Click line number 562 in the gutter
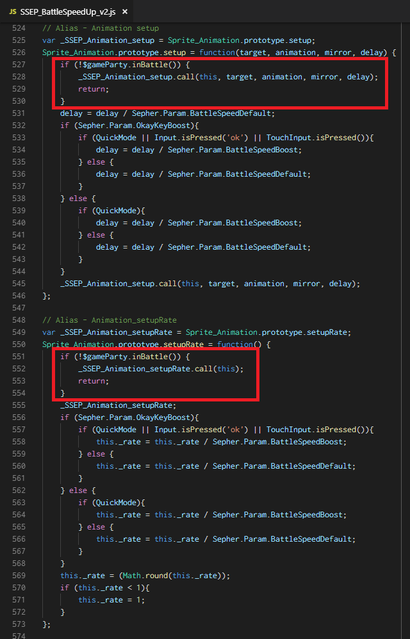Viewport: 410px width, 639px height. [19, 490]
